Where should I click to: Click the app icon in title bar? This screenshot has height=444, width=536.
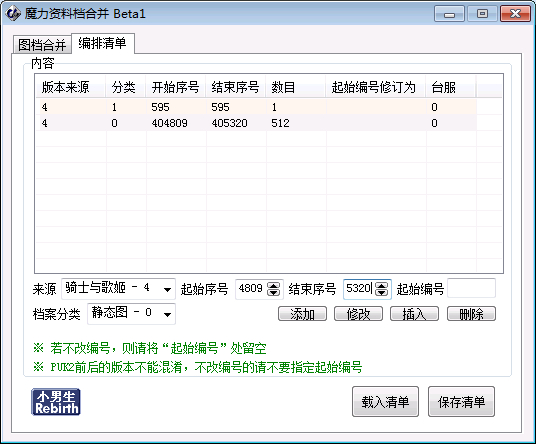pyautogui.click(x=13, y=14)
